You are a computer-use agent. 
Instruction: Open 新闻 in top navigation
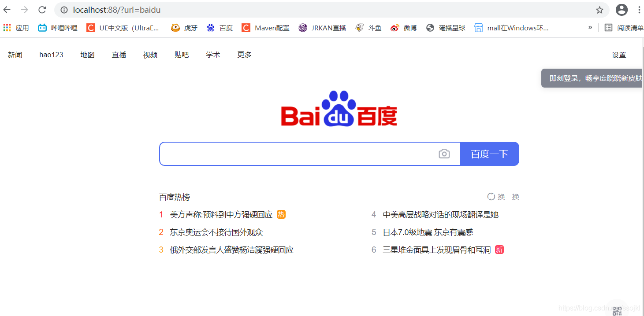coord(15,55)
